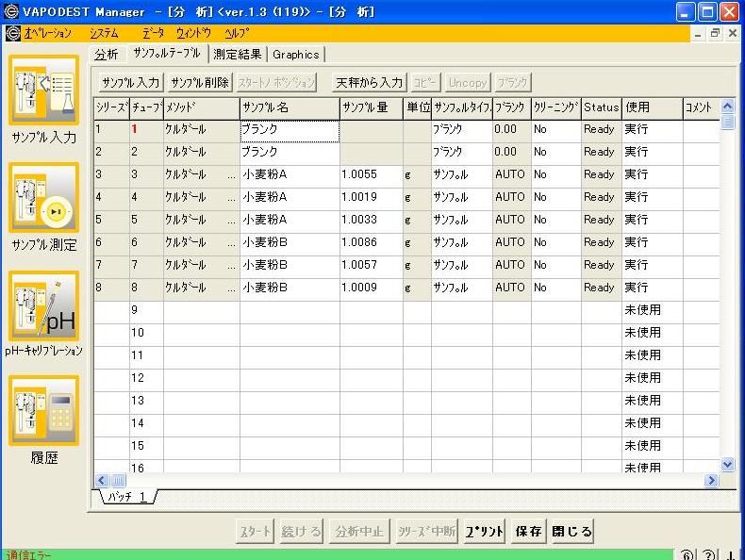Click the コピー button
The height and width of the screenshot is (560, 745).
pos(424,83)
